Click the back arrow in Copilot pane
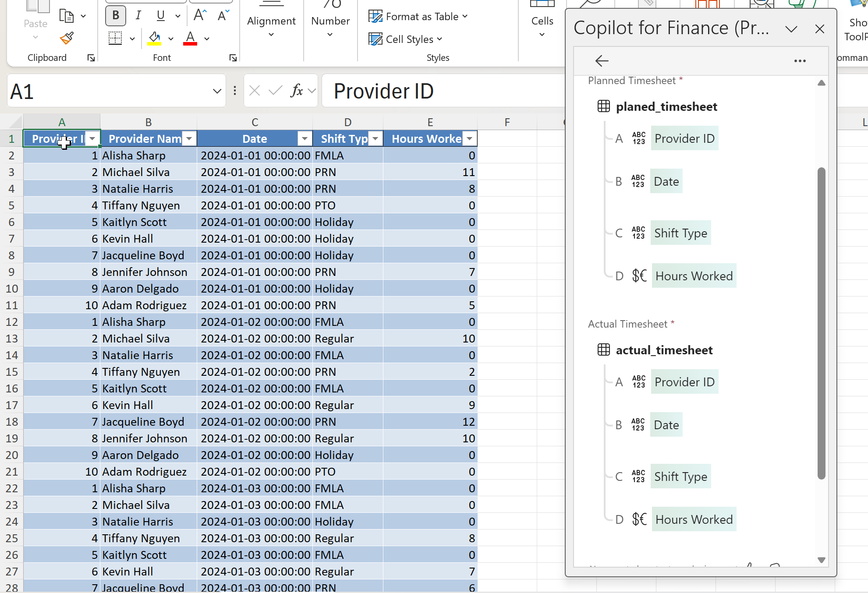This screenshot has width=868, height=593. (602, 60)
